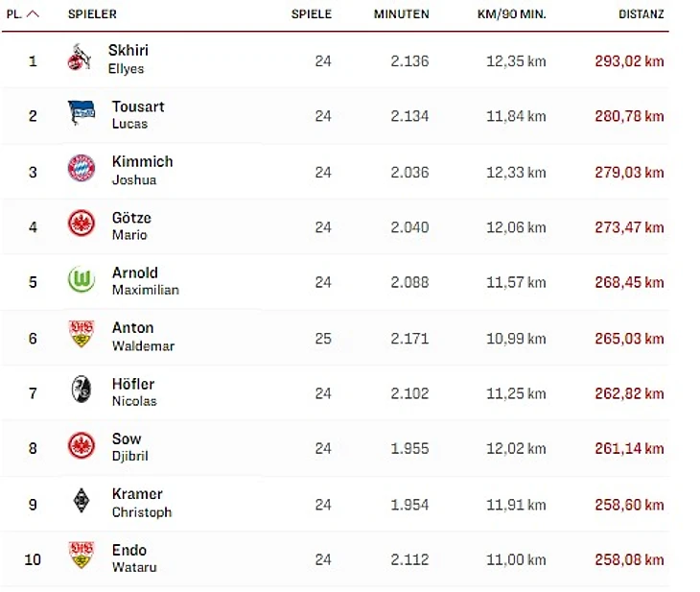700x592 pixels.
Task: Open the Endo Wataru player link
Action: click(133, 556)
